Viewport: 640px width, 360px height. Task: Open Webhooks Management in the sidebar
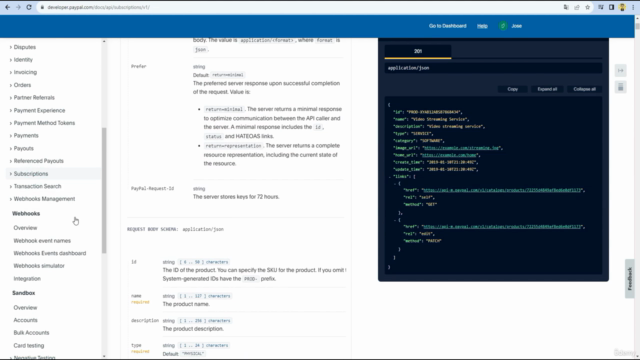(44, 199)
